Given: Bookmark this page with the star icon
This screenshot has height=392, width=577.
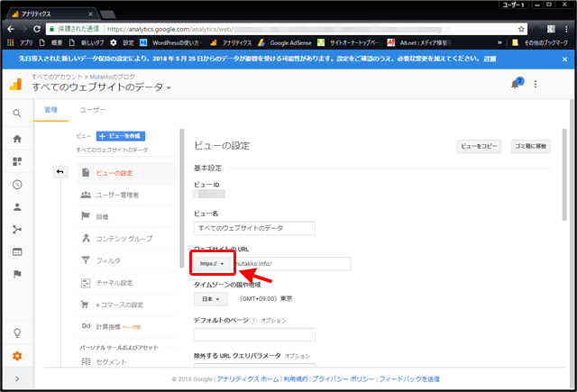Looking at the screenshot, I should 521,29.
